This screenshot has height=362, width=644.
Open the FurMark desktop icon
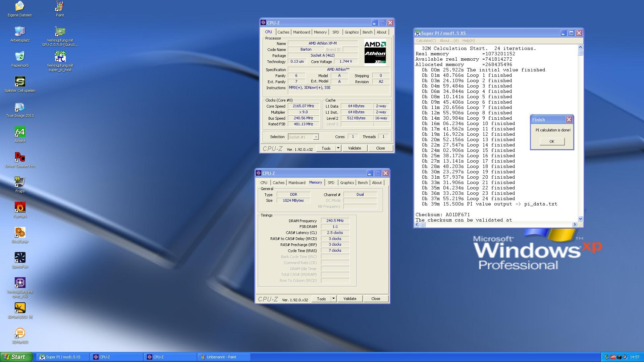[20, 208]
